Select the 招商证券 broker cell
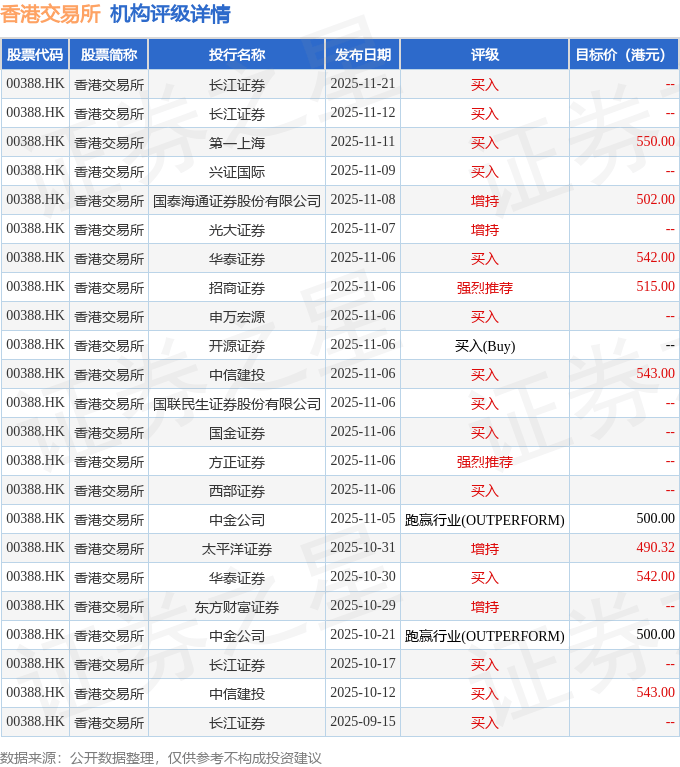The height and width of the screenshot is (767, 680). pyautogui.click(x=237, y=288)
